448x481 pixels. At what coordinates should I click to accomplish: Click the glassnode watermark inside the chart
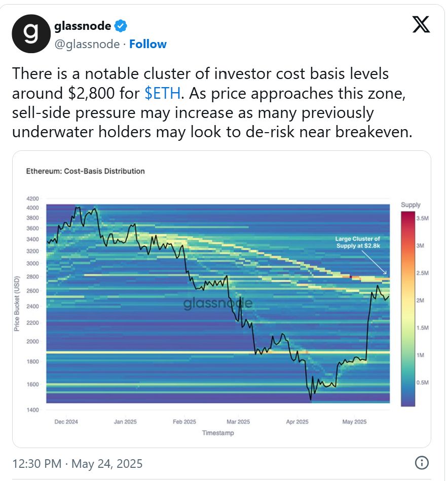(x=217, y=303)
